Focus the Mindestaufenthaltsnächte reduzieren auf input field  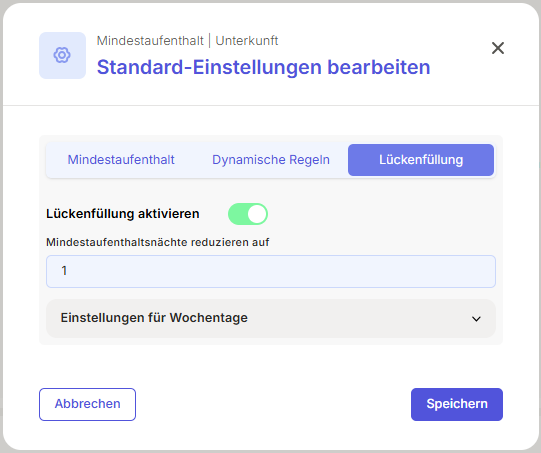pyautogui.click(x=271, y=271)
